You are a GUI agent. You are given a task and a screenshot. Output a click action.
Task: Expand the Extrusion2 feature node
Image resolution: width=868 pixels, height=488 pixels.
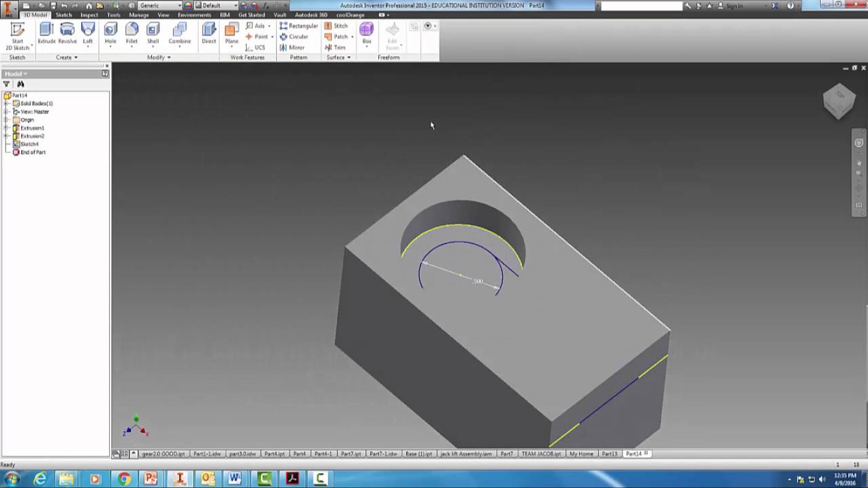(7, 136)
